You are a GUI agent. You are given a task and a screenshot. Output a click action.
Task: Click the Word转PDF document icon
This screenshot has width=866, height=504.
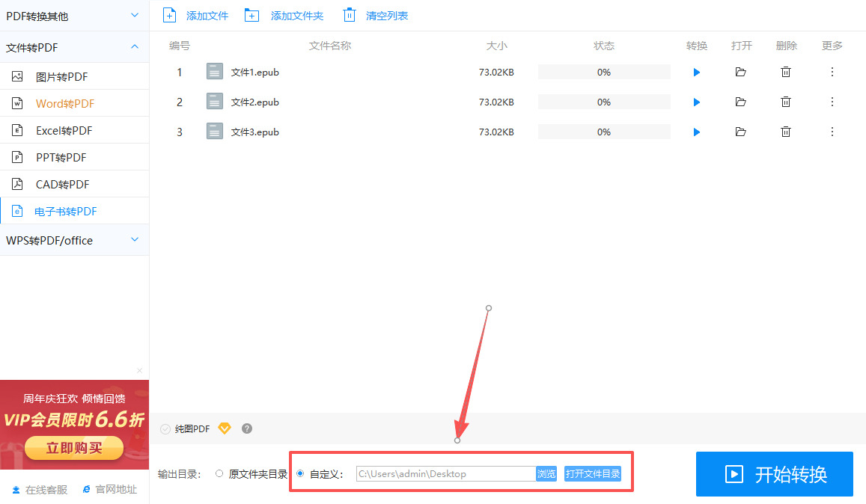pyautogui.click(x=18, y=103)
